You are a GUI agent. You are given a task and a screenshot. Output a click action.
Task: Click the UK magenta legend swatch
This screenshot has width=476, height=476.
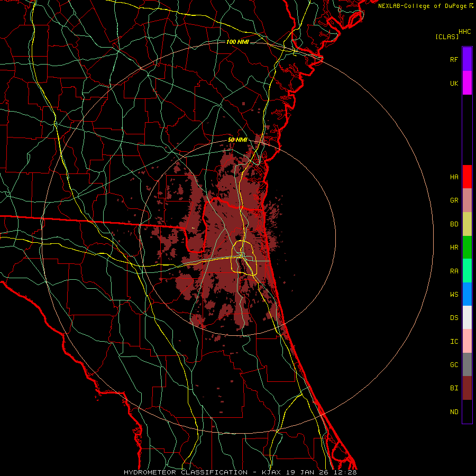point(467,83)
